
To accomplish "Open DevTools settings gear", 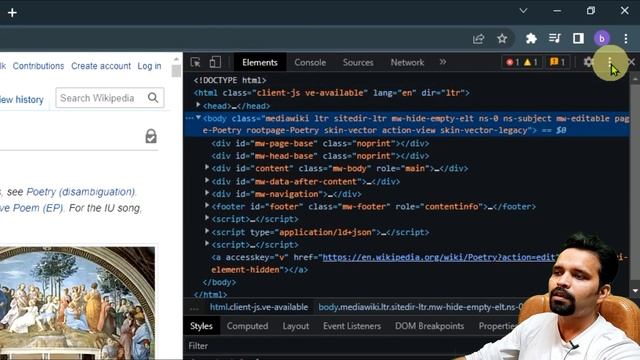I will [x=588, y=62].
